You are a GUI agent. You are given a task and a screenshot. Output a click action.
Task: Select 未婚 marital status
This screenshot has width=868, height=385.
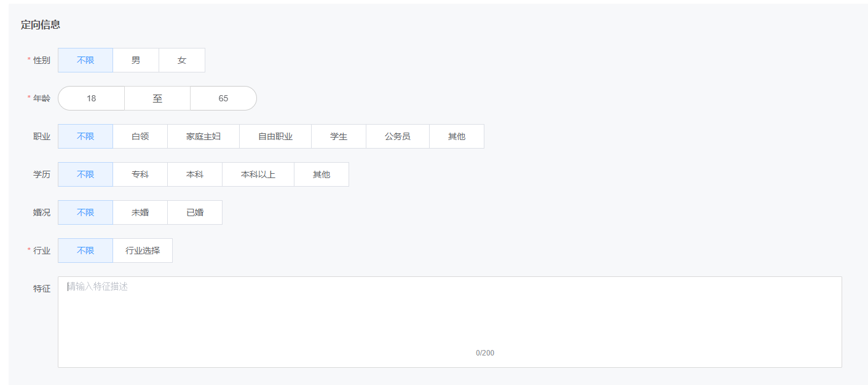coord(140,212)
